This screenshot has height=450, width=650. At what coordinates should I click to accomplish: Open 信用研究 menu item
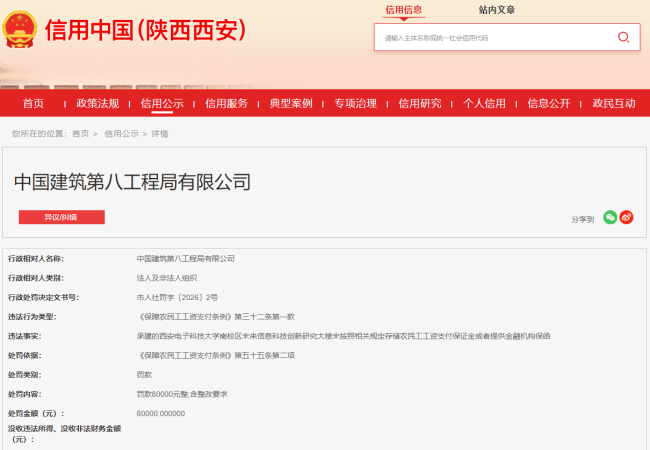(420, 103)
